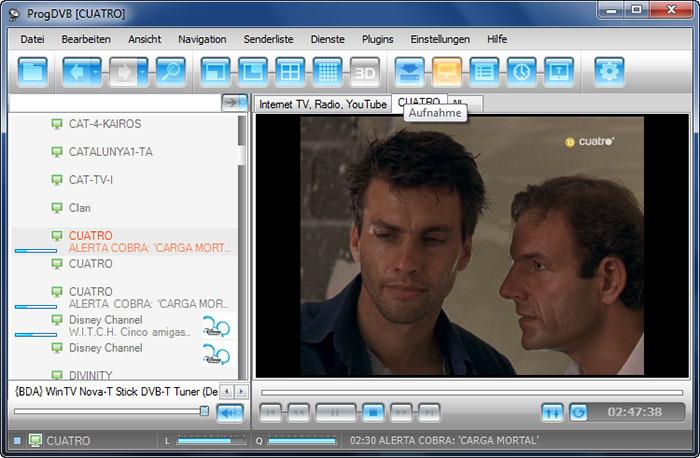The height and width of the screenshot is (458, 700).
Task: Open the Navigation menu
Action: pyautogui.click(x=202, y=39)
